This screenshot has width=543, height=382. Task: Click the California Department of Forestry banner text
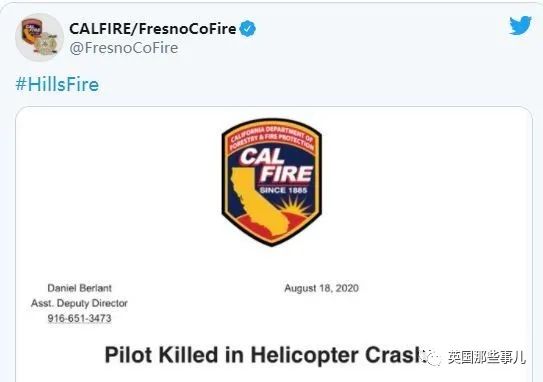pyautogui.click(x=272, y=138)
